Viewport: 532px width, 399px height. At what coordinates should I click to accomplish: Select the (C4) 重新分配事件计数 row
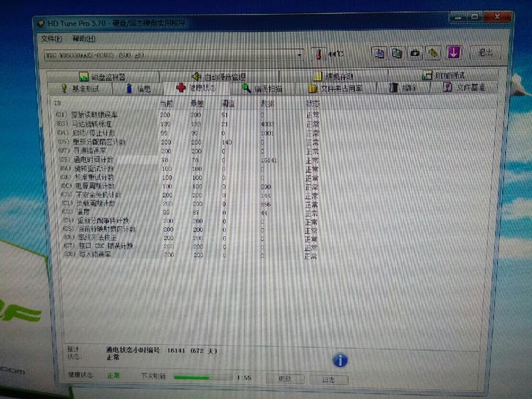point(190,221)
